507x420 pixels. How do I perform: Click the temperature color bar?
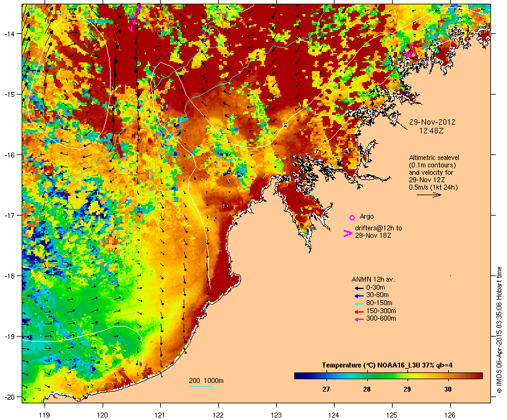(388, 376)
